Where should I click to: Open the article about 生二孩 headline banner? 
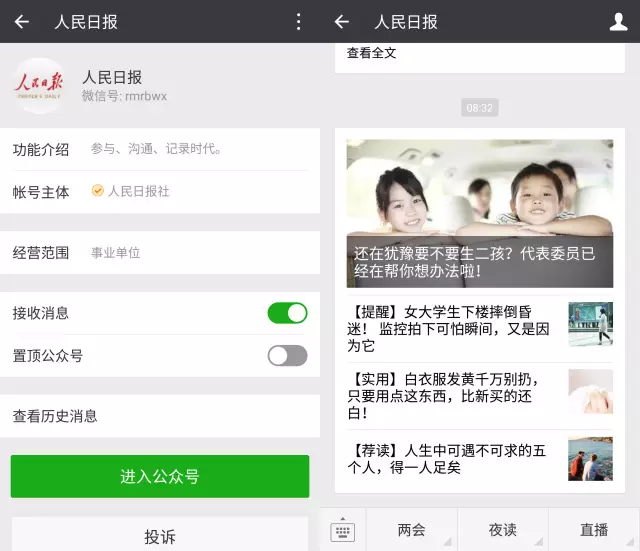tap(480, 262)
